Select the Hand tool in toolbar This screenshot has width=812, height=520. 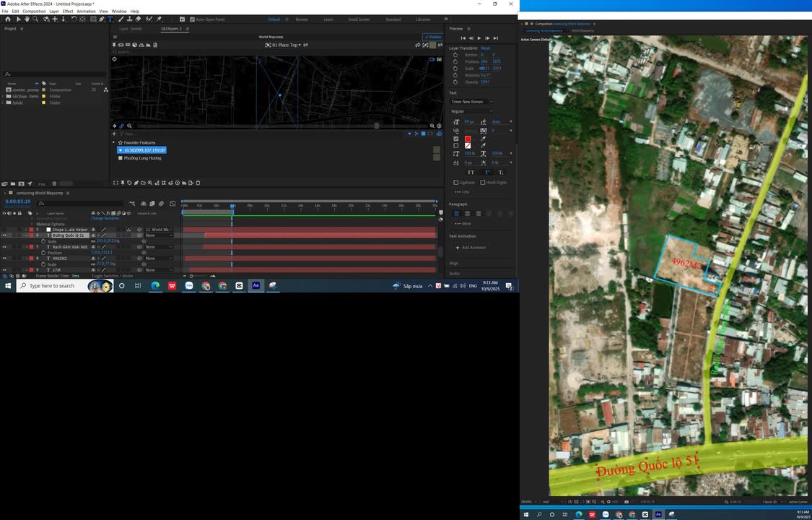[27, 19]
